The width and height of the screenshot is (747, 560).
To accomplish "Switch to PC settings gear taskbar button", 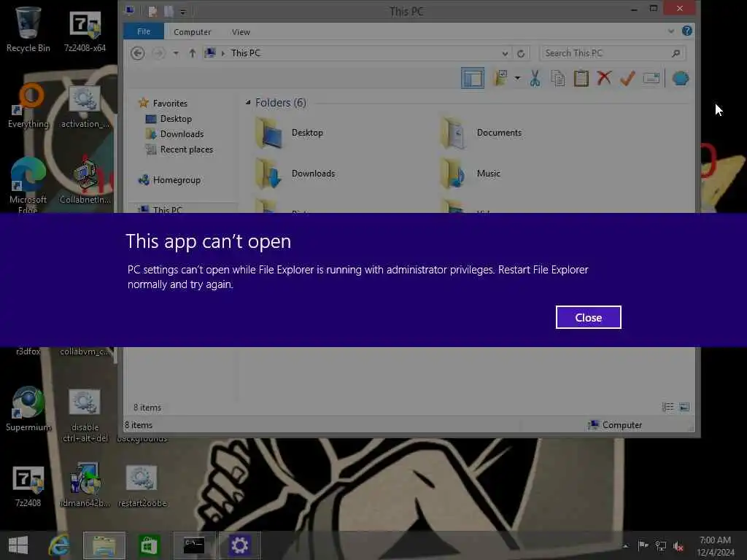I will tap(239, 545).
